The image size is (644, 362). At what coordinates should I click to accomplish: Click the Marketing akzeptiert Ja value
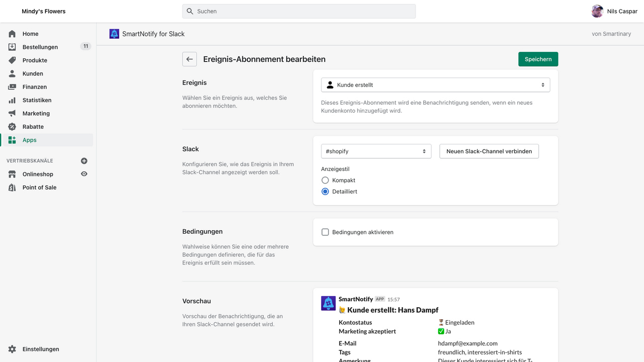[444, 331]
